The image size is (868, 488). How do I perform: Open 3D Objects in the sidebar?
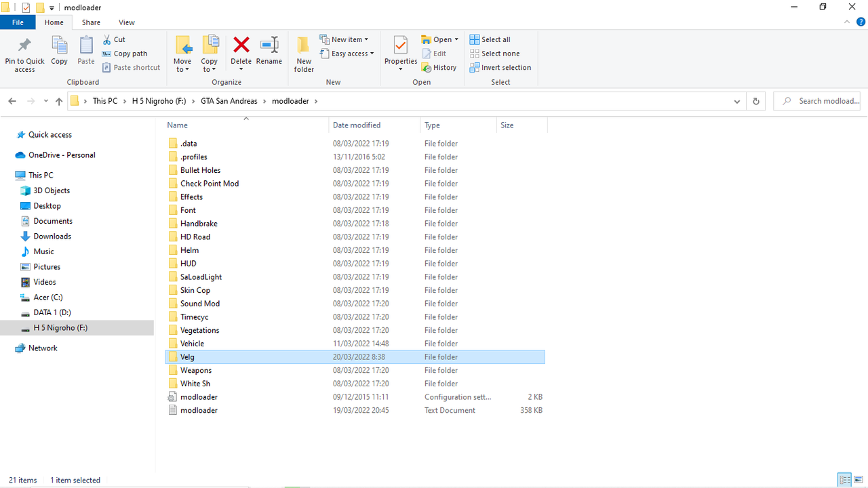point(52,190)
